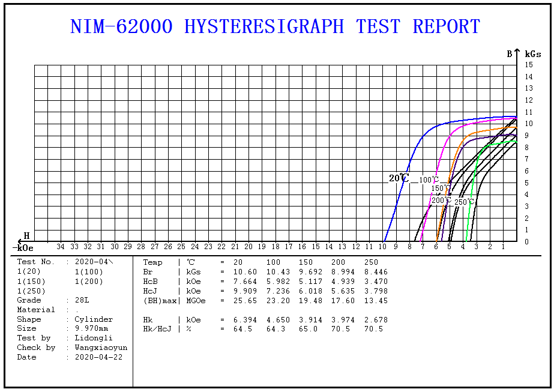Select the 100℃ curve label
Image resolution: width=557 pixels, height=392 pixels.
click(429, 180)
